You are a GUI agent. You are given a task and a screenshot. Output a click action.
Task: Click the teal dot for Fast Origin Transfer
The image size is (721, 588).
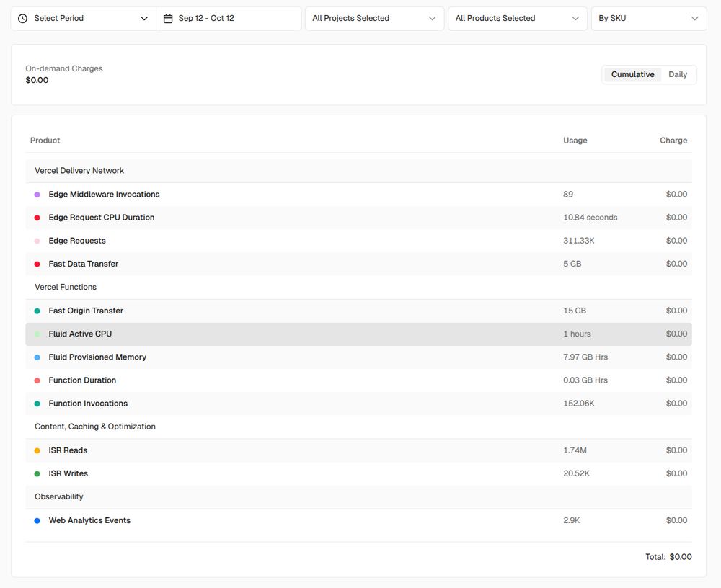point(37,311)
